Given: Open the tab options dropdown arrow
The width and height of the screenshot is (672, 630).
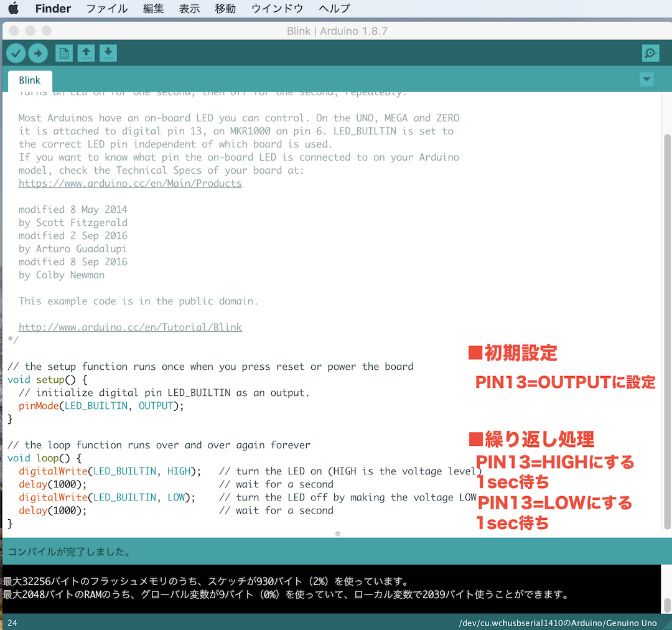Looking at the screenshot, I should point(646,80).
